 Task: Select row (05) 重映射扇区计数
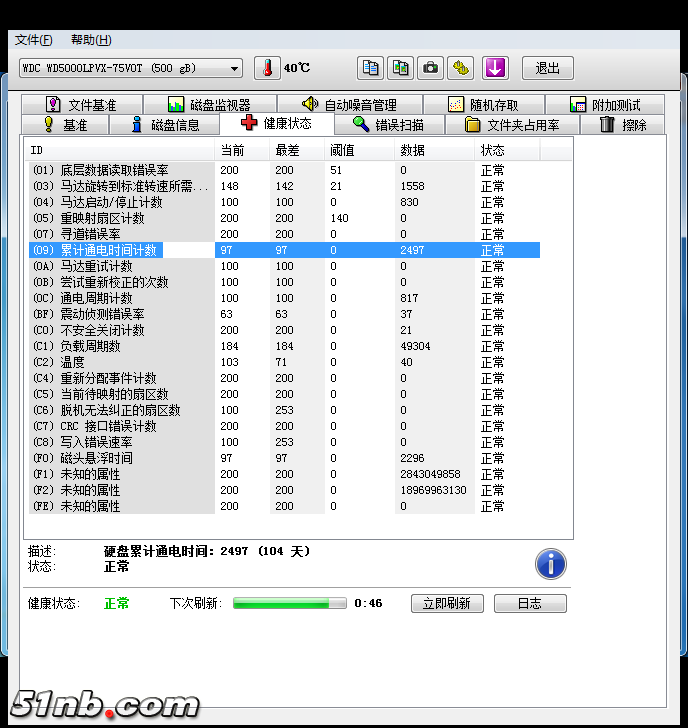[284, 218]
